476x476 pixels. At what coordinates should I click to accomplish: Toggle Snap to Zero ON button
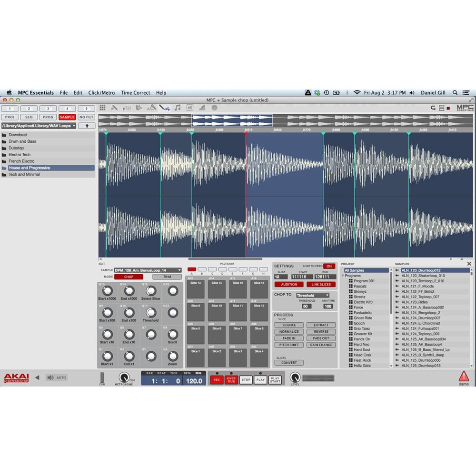329,266
